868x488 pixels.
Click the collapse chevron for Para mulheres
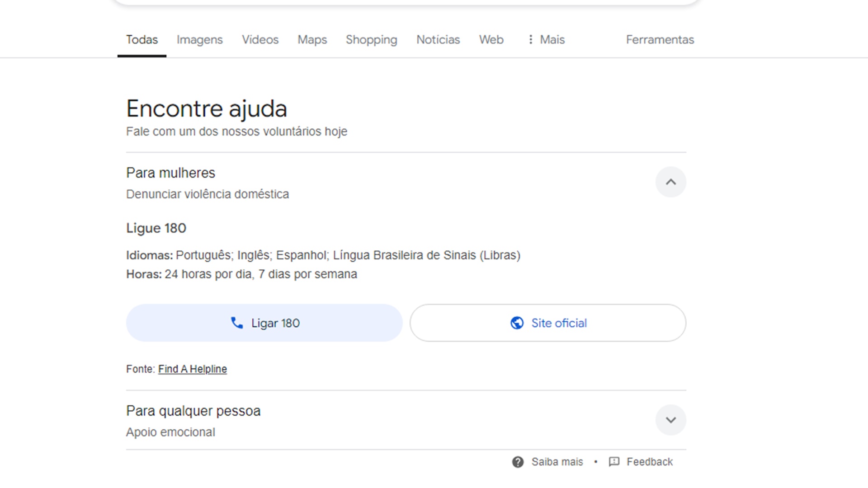coord(671,182)
